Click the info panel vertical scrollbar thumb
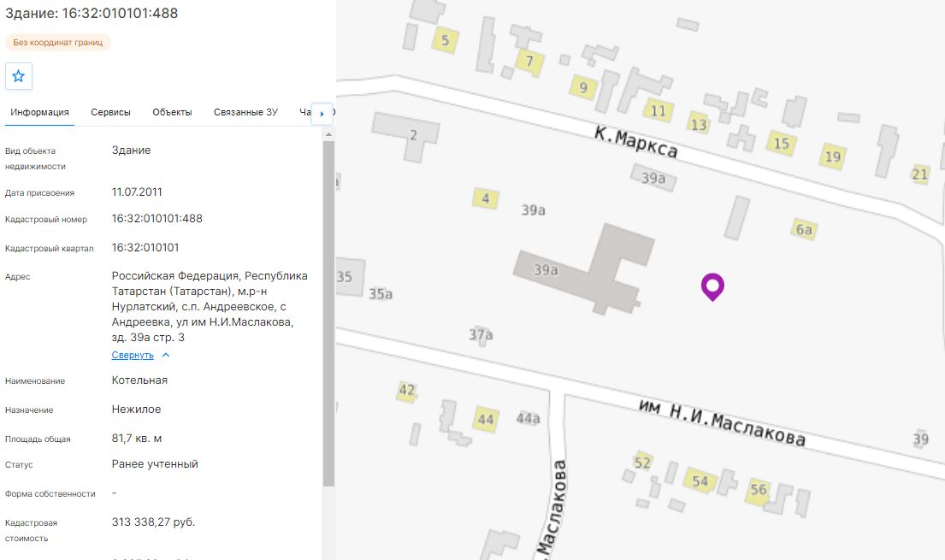The width and height of the screenshot is (945, 560). tap(328, 314)
